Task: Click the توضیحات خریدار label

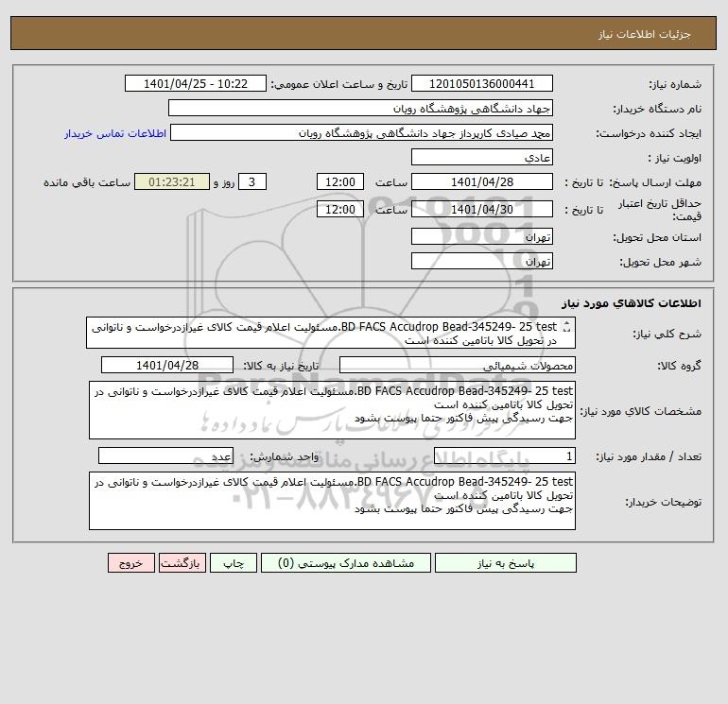Action: [664, 502]
